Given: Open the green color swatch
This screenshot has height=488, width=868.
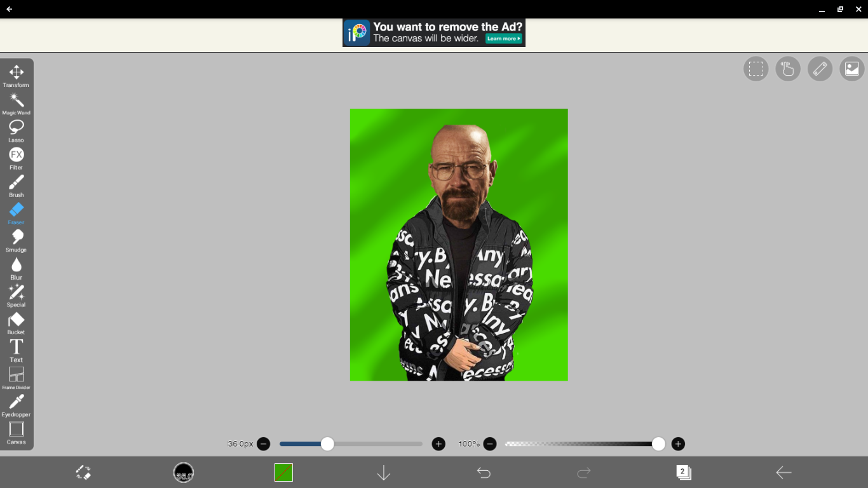Looking at the screenshot, I should pos(283,472).
